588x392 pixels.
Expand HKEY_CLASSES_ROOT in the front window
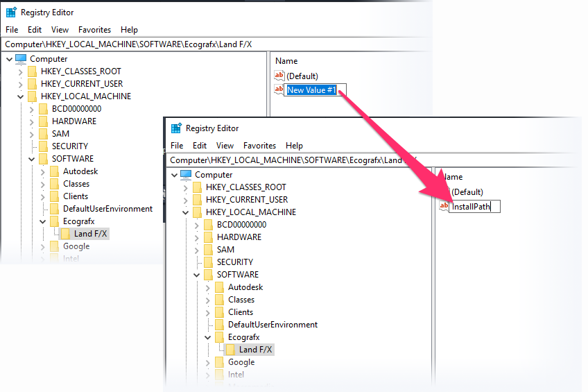tap(185, 187)
